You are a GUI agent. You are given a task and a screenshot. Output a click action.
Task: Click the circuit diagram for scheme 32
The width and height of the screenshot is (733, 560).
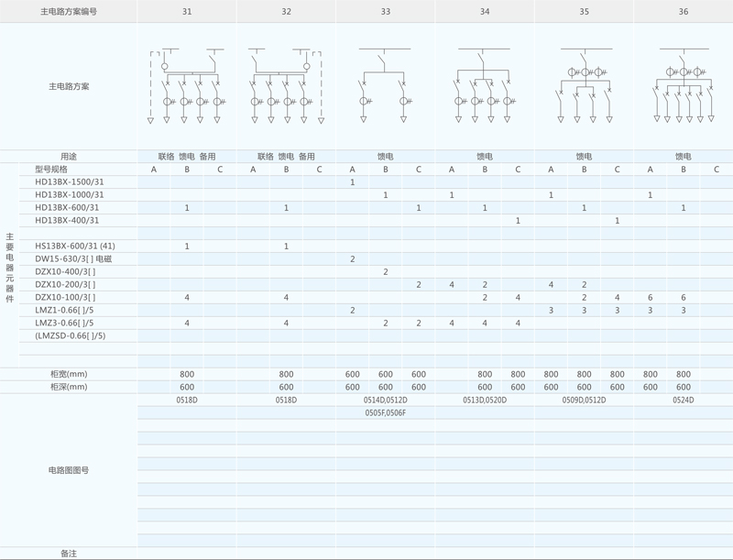(286, 85)
